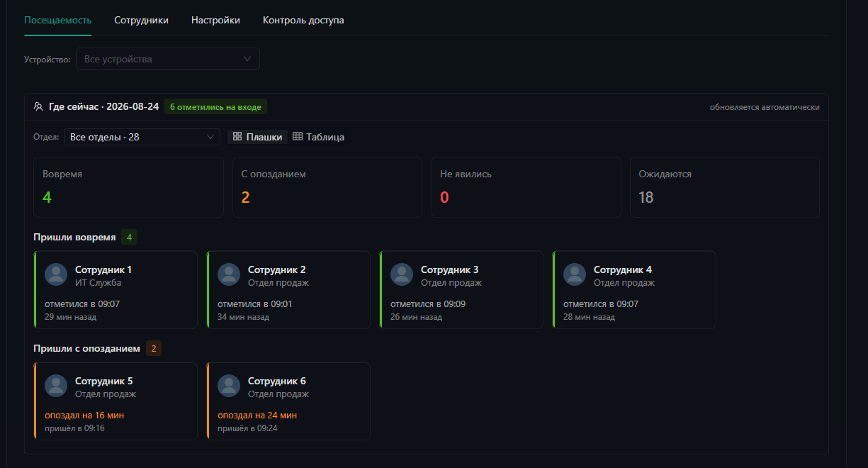Viewport: 868px width, 468px height.
Task: Click the avatar of Сотрудник 6
Action: [x=229, y=386]
